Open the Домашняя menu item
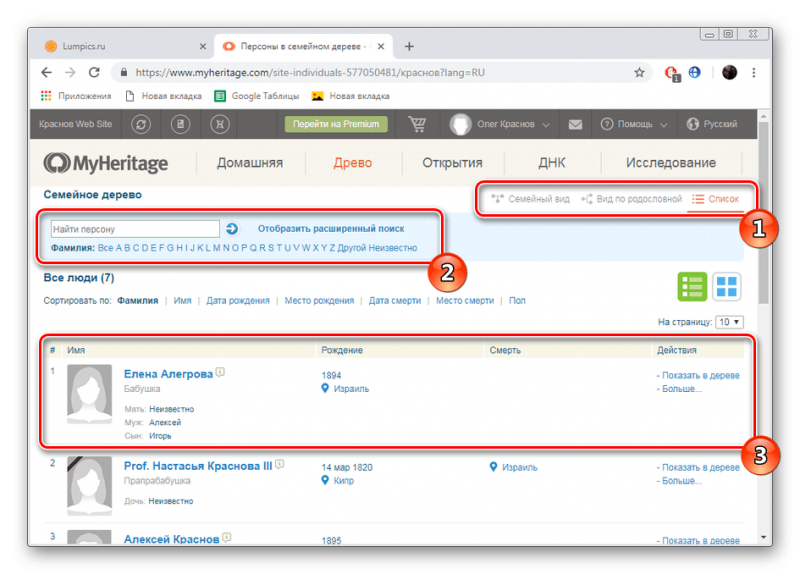The image size is (800, 574). 249,163
